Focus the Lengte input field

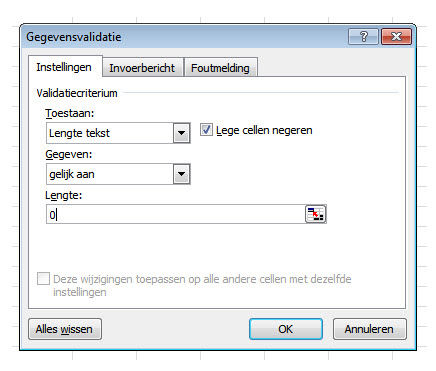176,214
